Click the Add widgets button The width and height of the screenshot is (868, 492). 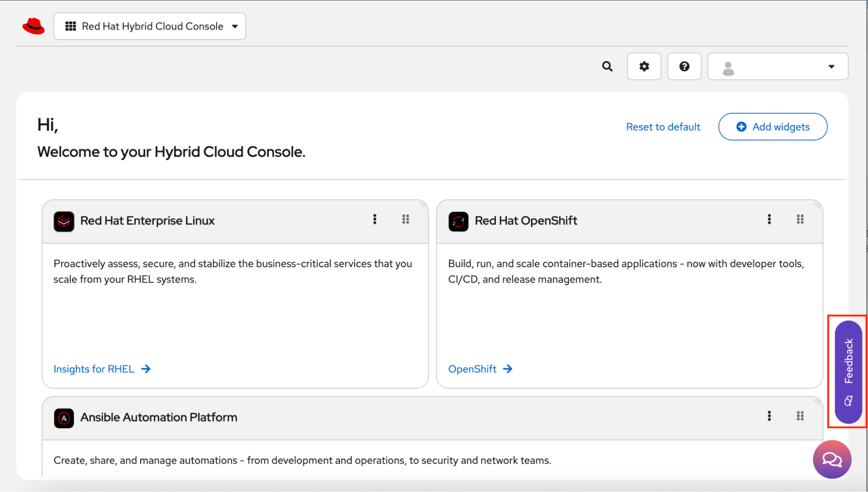click(772, 127)
